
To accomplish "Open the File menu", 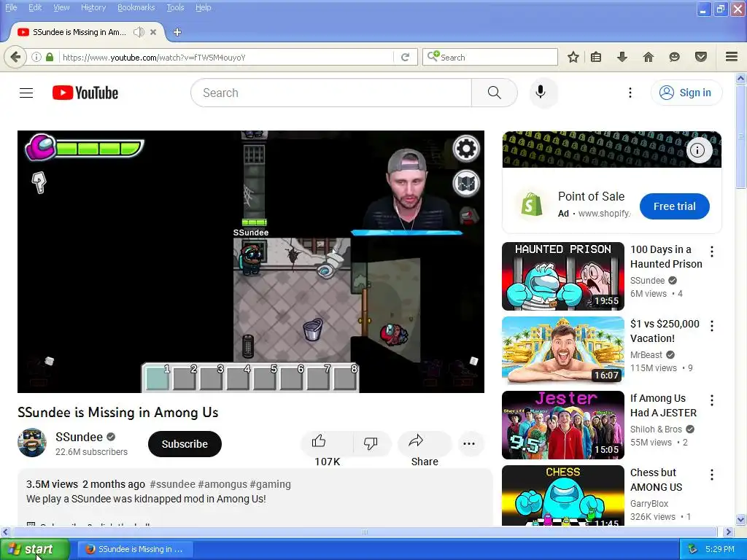I will pyautogui.click(x=10, y=7).
